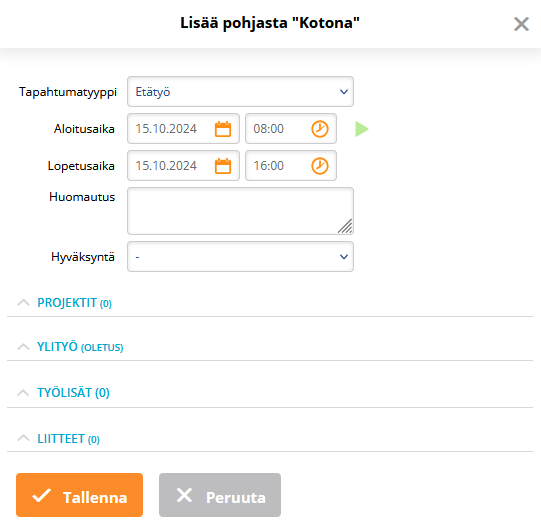Save the entry with Tallenna
Viewport: 541px width, 529px height.
point(79,495)
